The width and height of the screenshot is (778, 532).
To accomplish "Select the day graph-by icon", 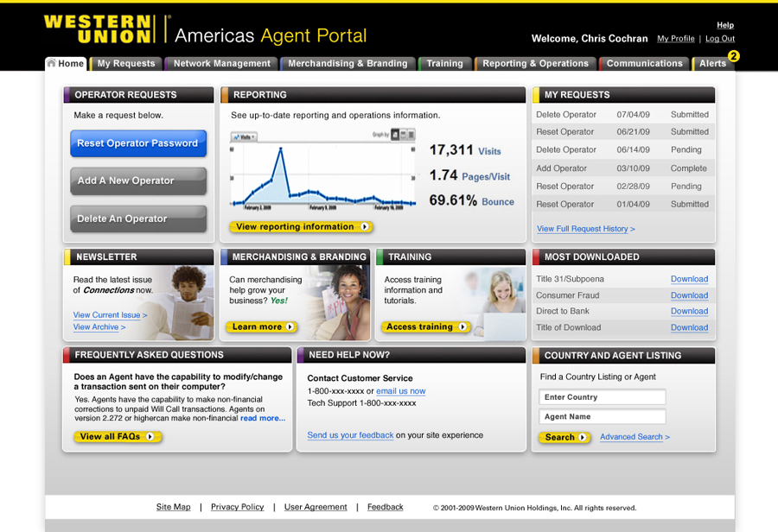I will [x=395, y=135].
